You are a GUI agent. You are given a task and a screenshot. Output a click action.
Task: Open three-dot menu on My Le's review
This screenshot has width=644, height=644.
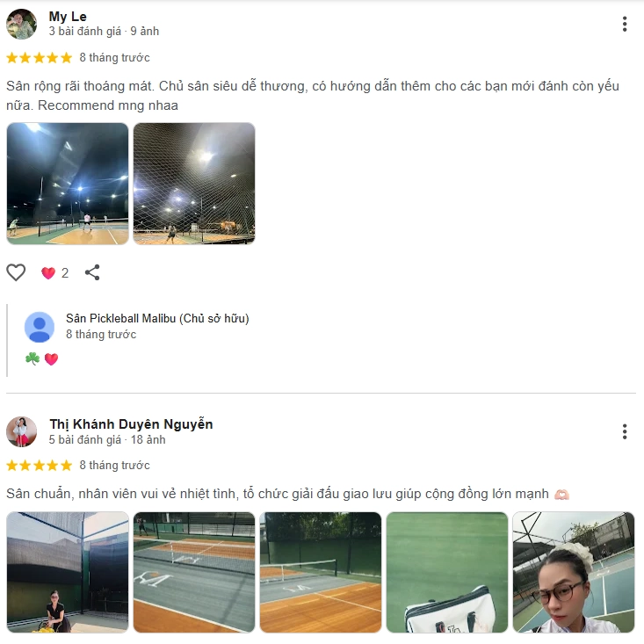[x=625, y=25]
